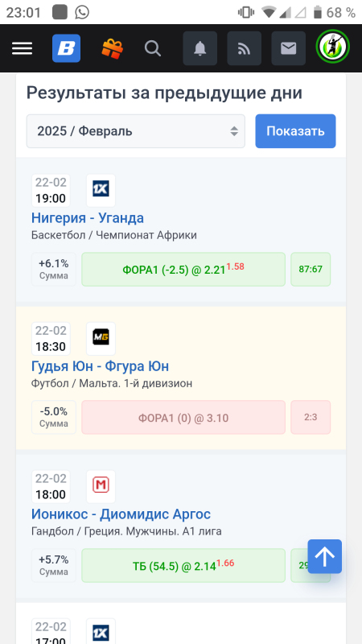
Task: Open the Нигерия - Уганда match link
Action: [x=88, y=217]
